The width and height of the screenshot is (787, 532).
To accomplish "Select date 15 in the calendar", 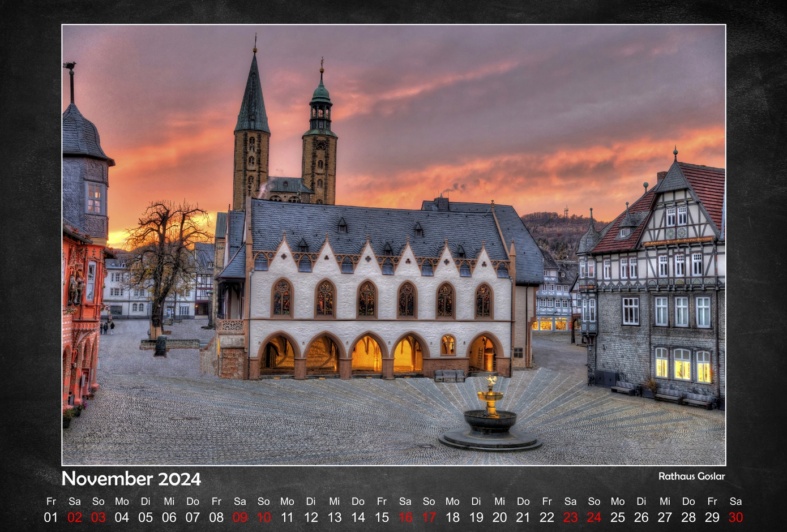I will (x=382, y=517).
